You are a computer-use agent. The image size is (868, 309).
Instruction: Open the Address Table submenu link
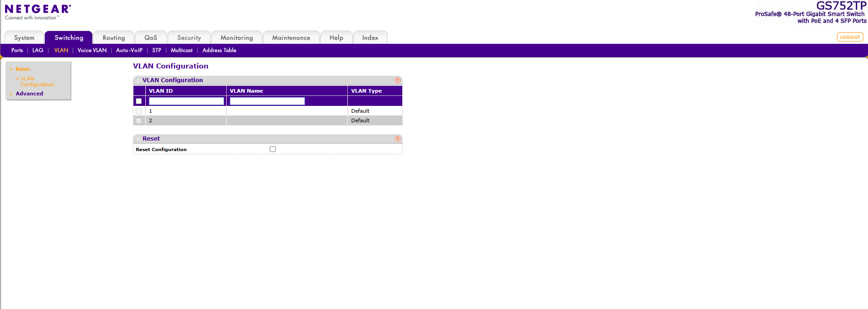[219, 50]
